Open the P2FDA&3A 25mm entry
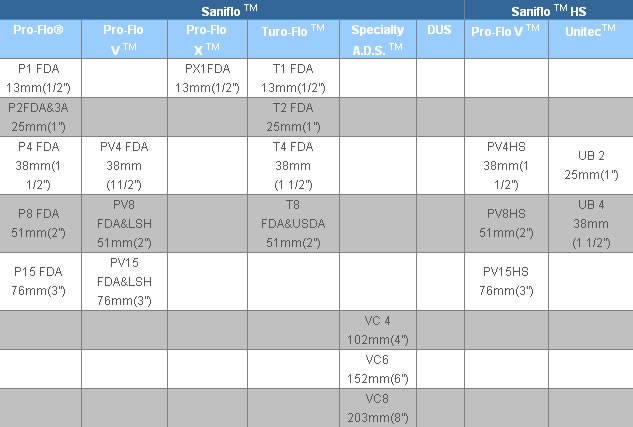This screenshot has height=427, width=633. tap(40, 117)
